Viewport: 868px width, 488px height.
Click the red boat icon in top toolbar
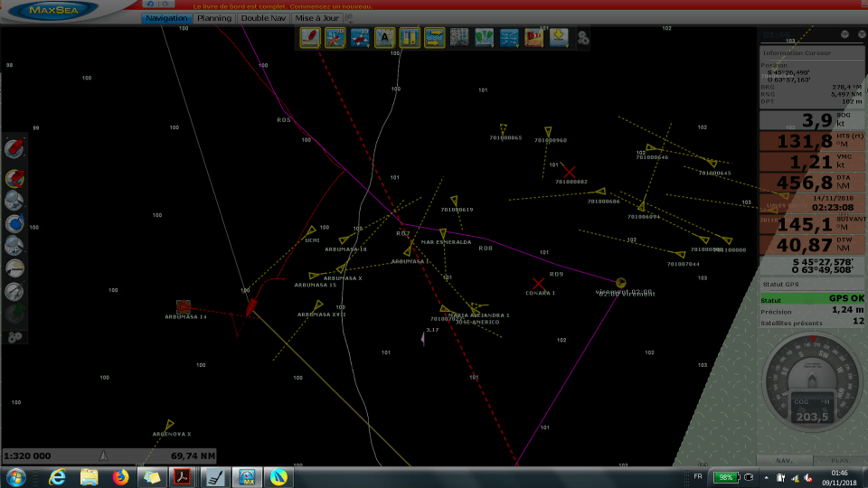[311, 37]
